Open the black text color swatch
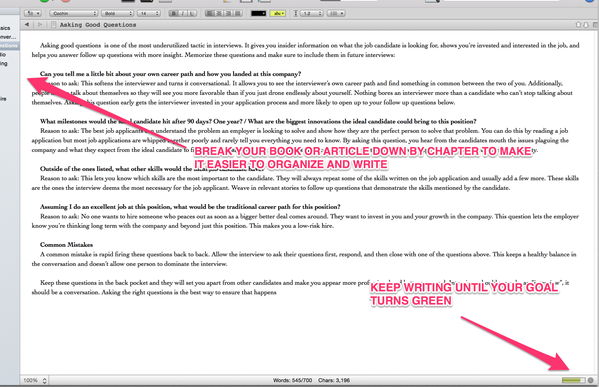The image size is (599, 387). (x=258, y=13)
